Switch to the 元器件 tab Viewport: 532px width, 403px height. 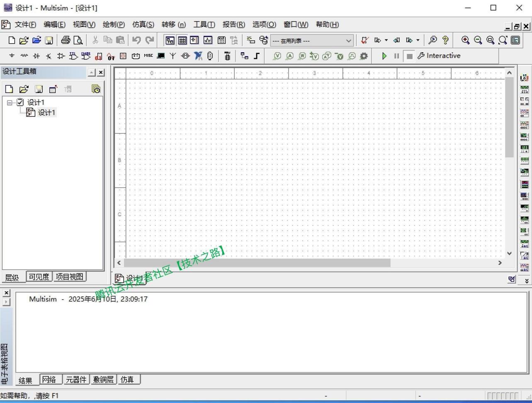(76, 379)
